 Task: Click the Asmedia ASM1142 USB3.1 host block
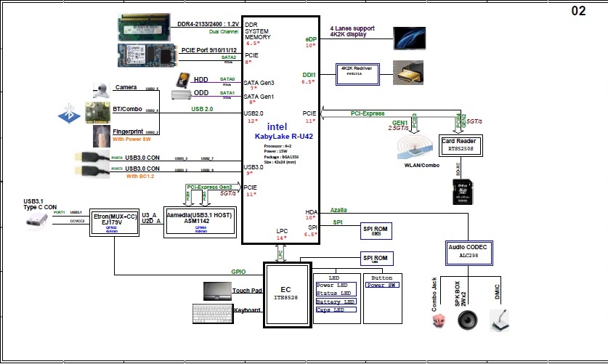200,220
